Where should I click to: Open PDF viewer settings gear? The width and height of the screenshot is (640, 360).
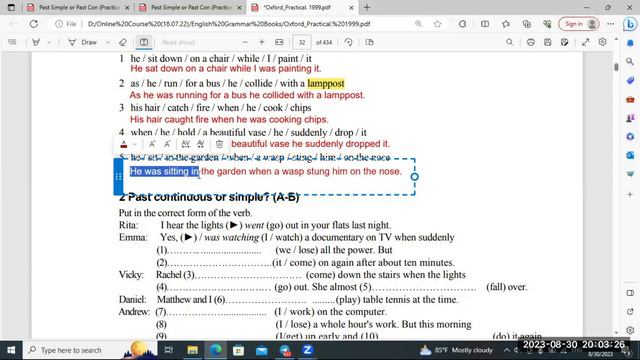click(x=602, y=42)
